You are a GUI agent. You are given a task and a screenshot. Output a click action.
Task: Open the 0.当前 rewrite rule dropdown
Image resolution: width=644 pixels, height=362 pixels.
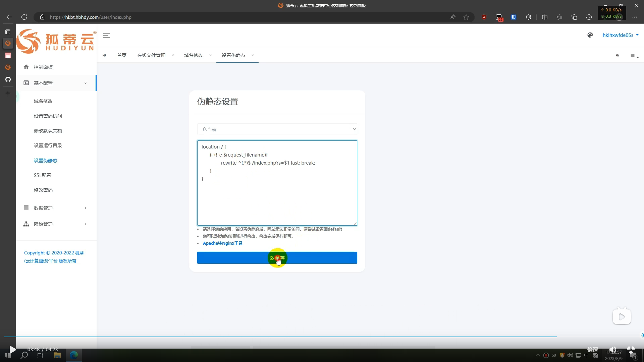click(x=277, y=129)
